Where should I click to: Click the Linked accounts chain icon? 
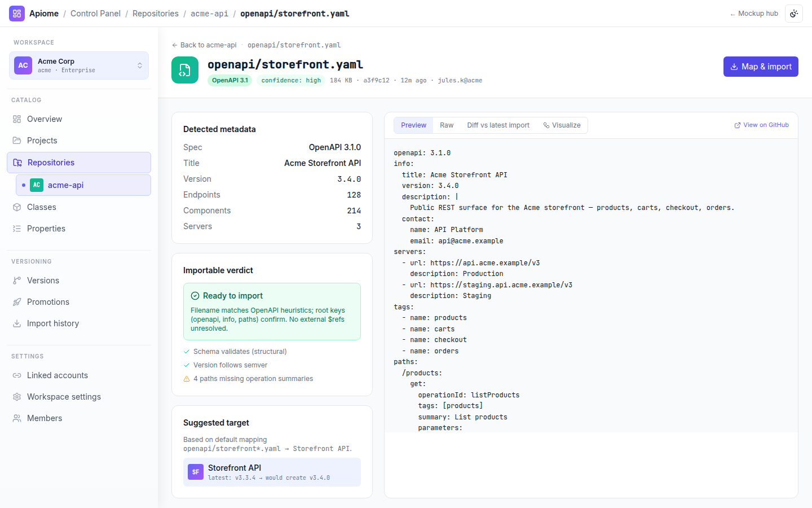[x=17, y=375]
